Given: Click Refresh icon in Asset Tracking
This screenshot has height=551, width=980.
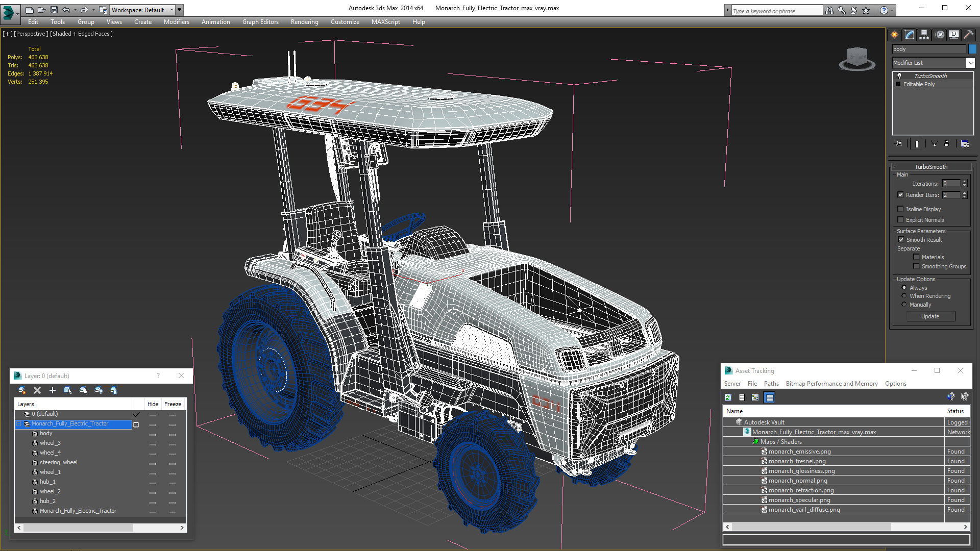Looking at the screenshot, I should 728,397.
